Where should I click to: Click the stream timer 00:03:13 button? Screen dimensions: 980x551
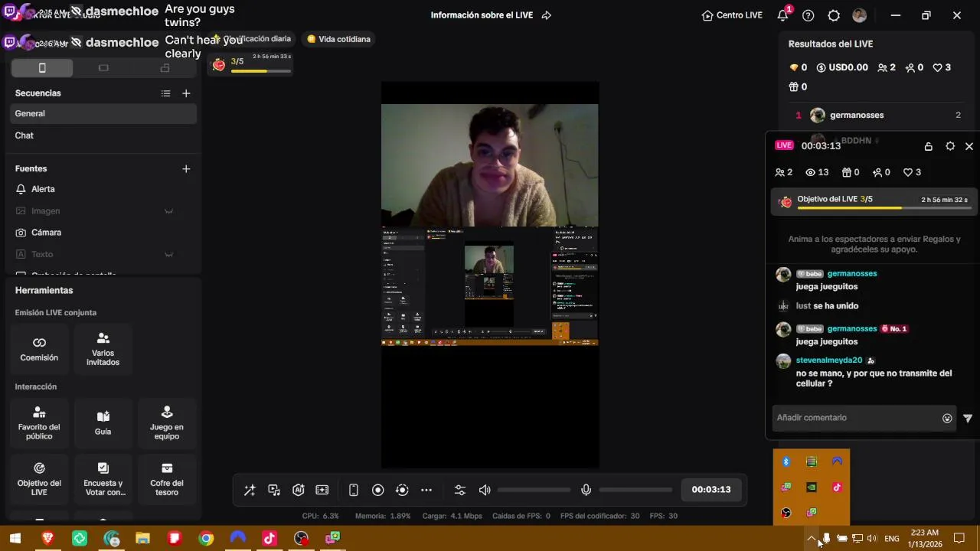[x=711, y=490]
